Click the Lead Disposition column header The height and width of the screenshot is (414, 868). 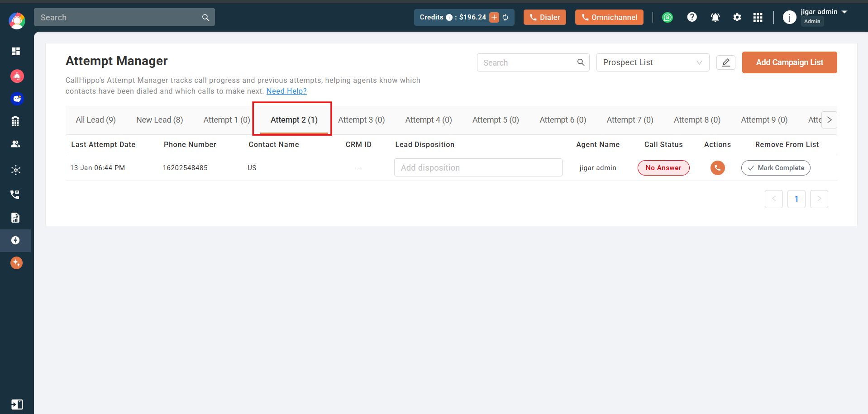(424, 144)
